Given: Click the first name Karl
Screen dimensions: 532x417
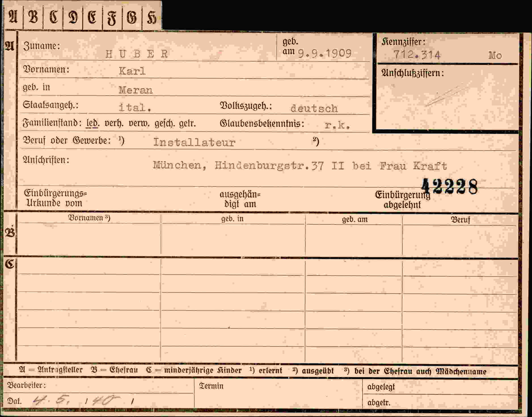Looking at the screenshot, I should pos(132,71).
